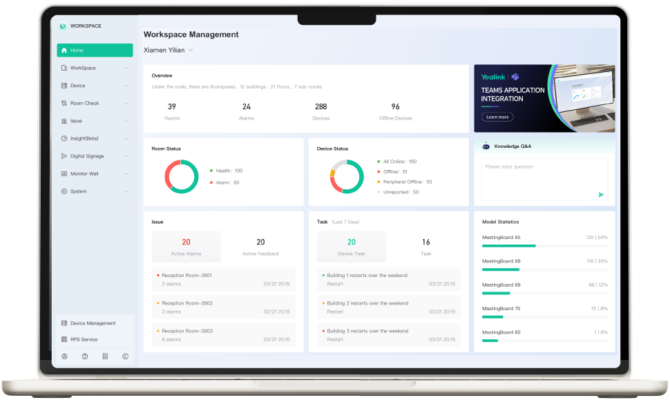Click the Peripheral Offline: 50 legend entry

[405, 182]
